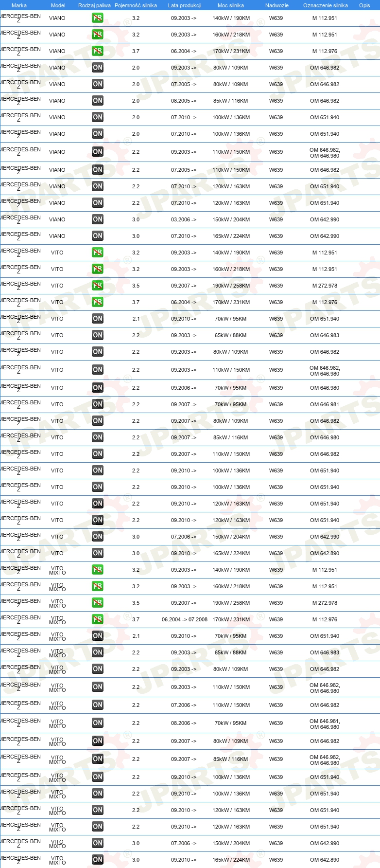Click the Oznaczenie silnika column header

(x=326, y=5)
